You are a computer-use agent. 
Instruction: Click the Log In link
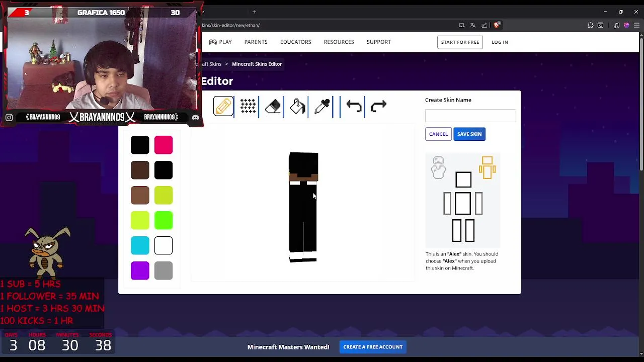(500, 42)
